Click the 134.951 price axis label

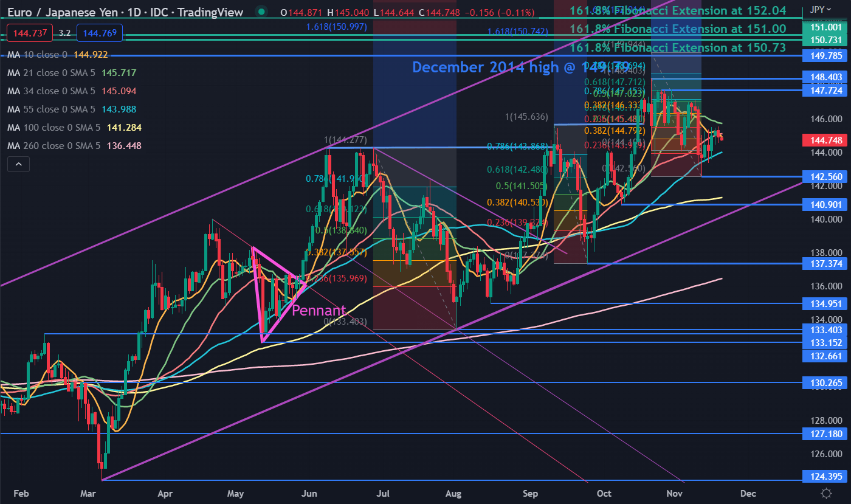[825, 303]
